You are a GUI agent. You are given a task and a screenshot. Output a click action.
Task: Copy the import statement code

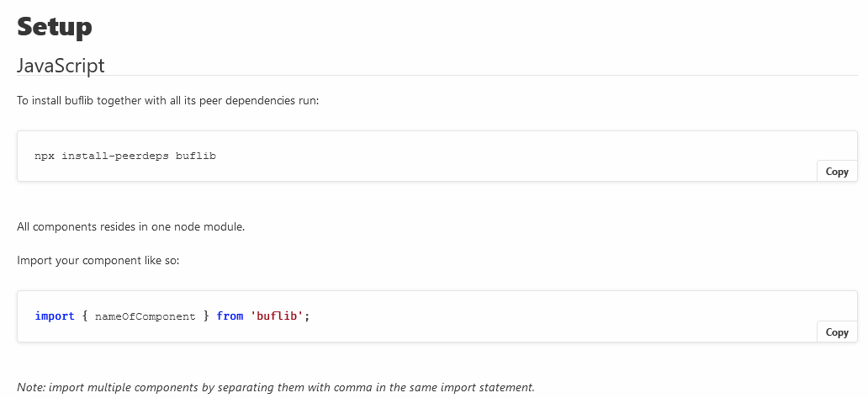(836, 332)
